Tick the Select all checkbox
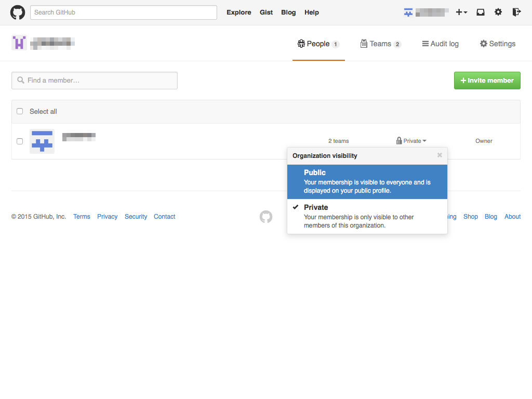532x399 pixels. [x=20, y=111]
